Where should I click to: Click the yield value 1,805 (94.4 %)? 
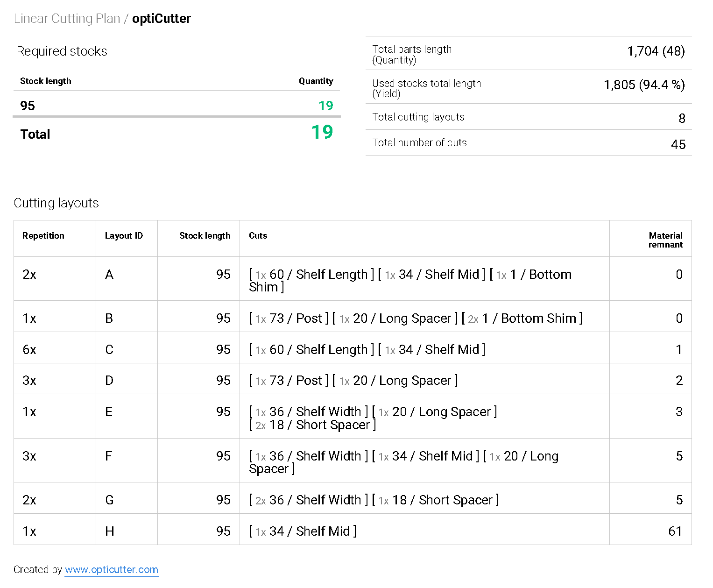coord(644,85)
